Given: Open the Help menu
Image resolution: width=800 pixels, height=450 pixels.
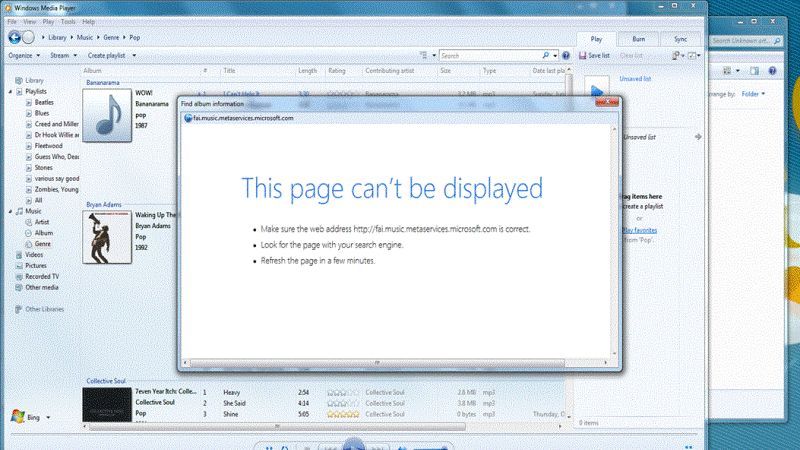Looking at the screenshot, I should pyautogui.click(x=89, y=22).
